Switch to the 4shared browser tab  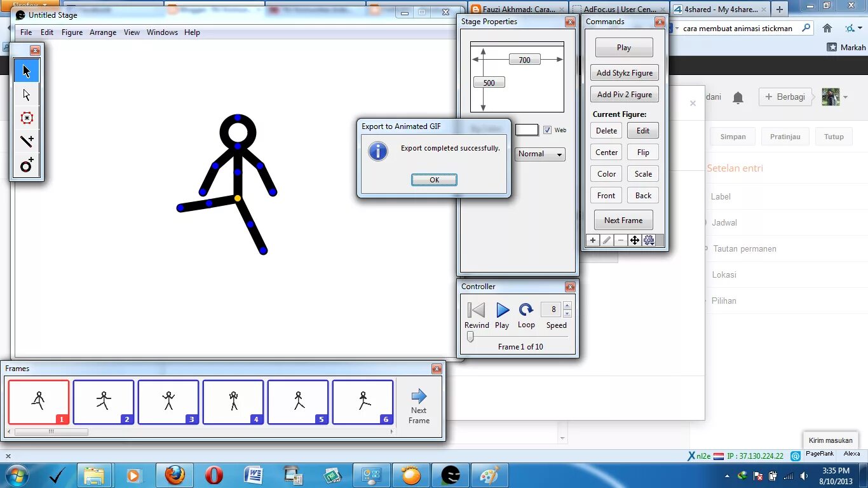720,9
